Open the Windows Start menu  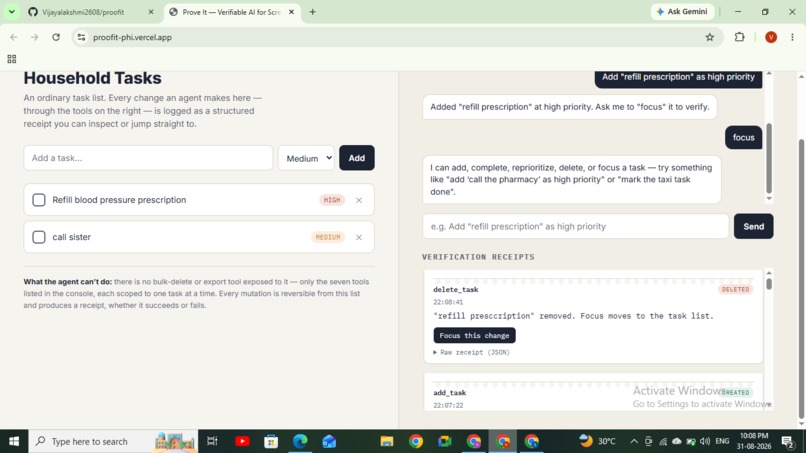(14, 441)
